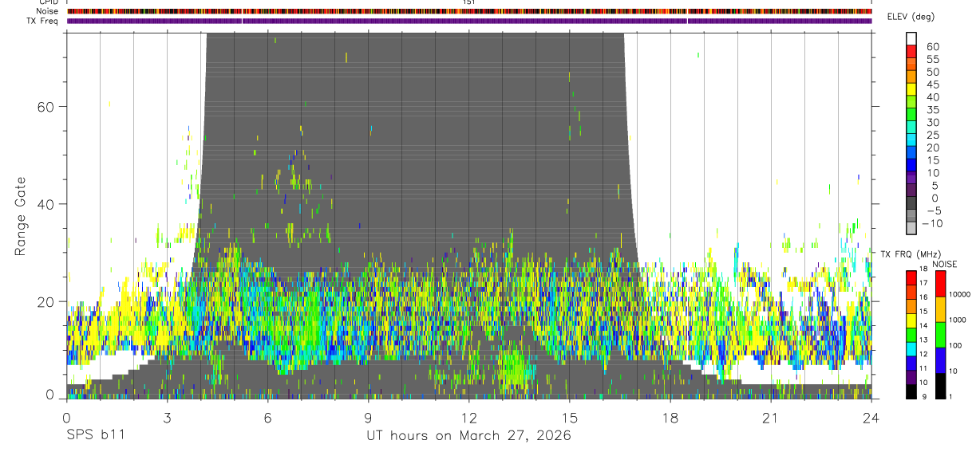This screenshot has height=452, width=980.
Task: Click the "ELEV (deg)" colorbar title
Action: [x=911, y=17]
